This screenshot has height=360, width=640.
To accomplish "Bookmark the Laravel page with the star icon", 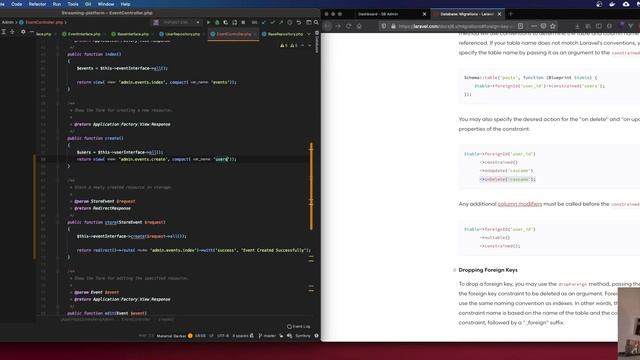I will click(553, 26).
